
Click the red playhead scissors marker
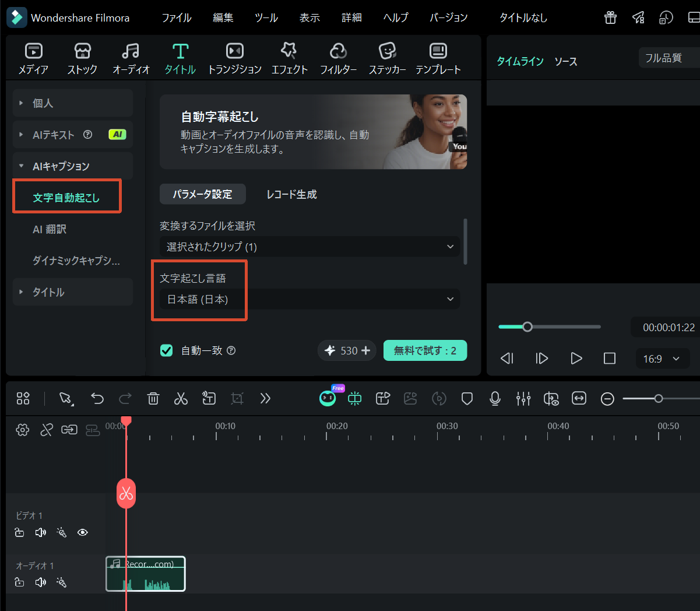click(126, 493)
